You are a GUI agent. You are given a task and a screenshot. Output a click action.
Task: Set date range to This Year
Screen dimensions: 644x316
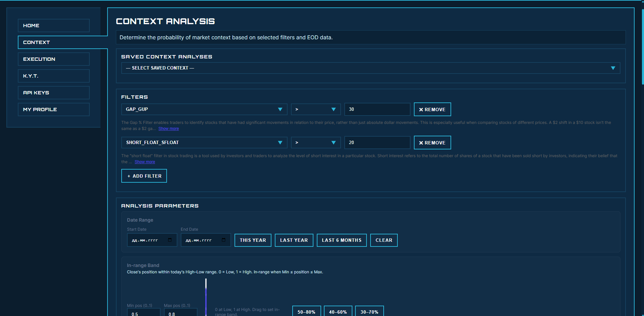click(253, 240)
